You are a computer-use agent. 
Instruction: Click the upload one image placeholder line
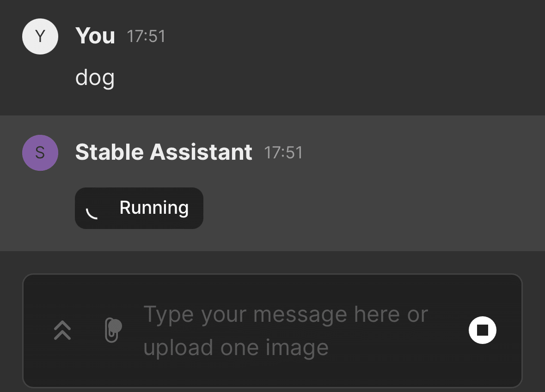coord(236,348)
